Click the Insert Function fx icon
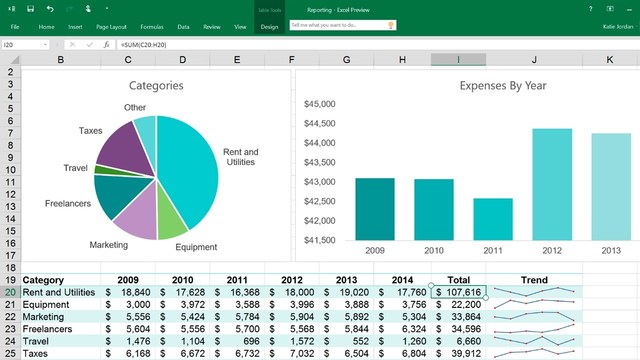Image resolution: width=640 pixels, height=360 pixels. [106, 44]
